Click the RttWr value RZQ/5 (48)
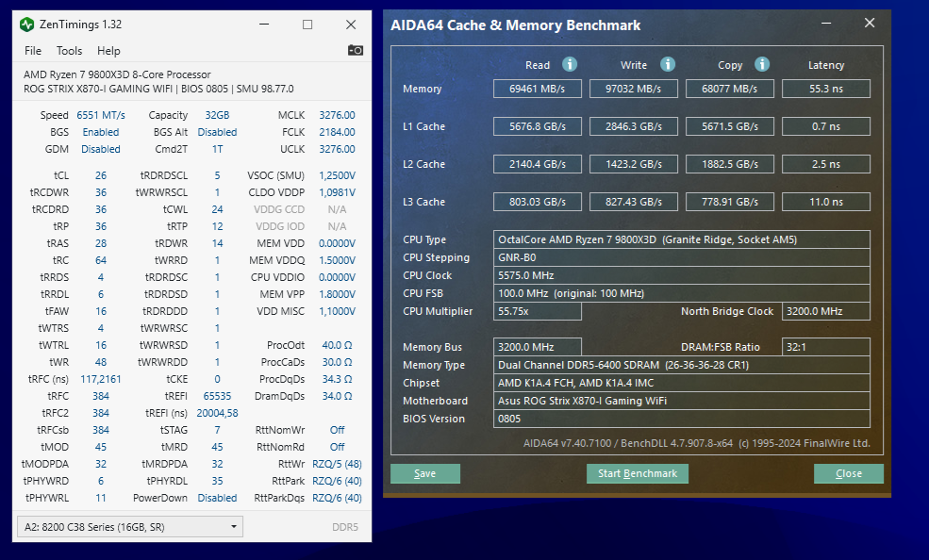Screen dimensions: 929x560 [x=337, y=464]
